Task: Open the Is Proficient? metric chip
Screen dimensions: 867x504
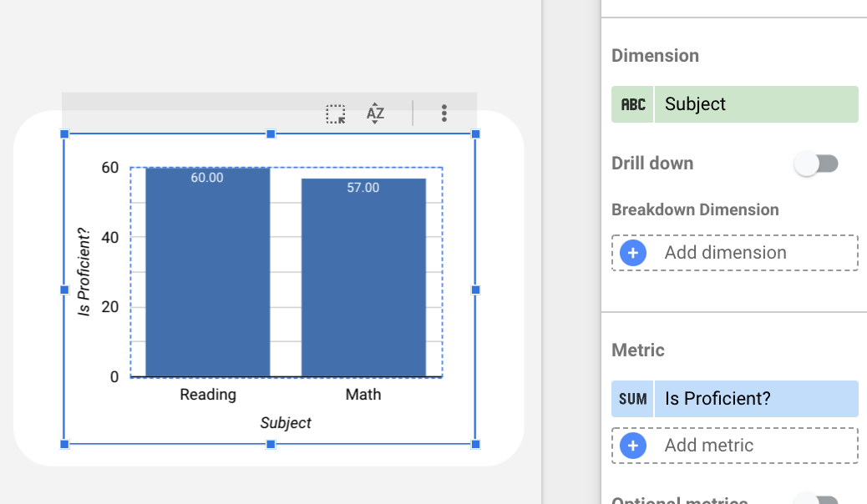Action: click(x=756, y=398)
